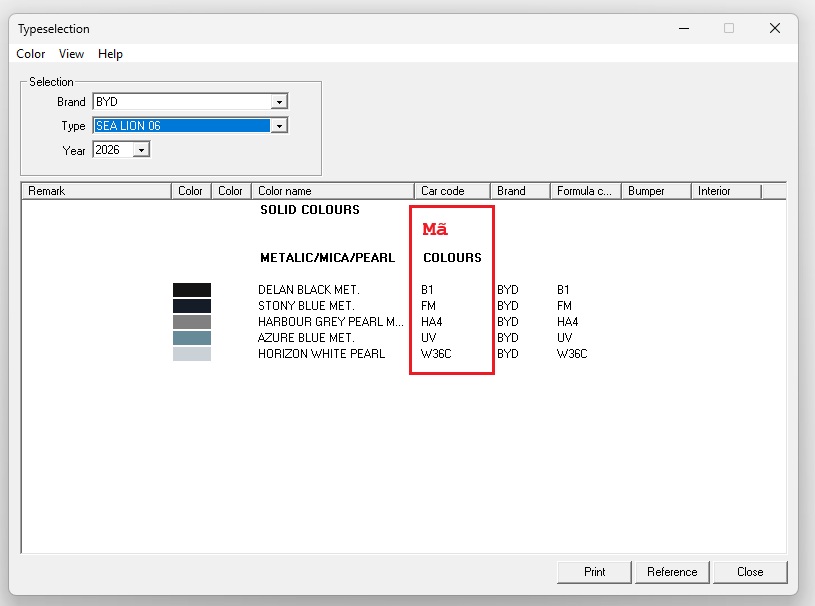Image resolution: width=815 pixels, height=606 pixels.
Task: Click BYD brand cell in Delan Black row
Action: tap(508, 290)
